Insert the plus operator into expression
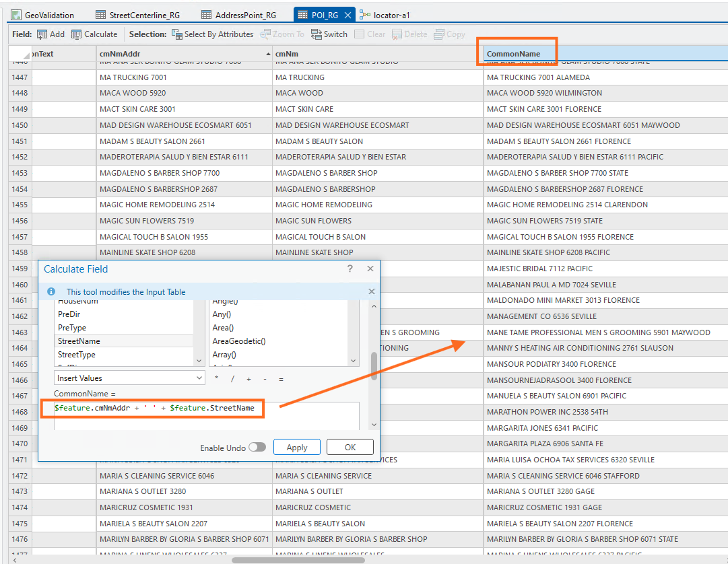The height and width of the screenshot is (564, 728). pyautogui.click(x=249, y=379)
